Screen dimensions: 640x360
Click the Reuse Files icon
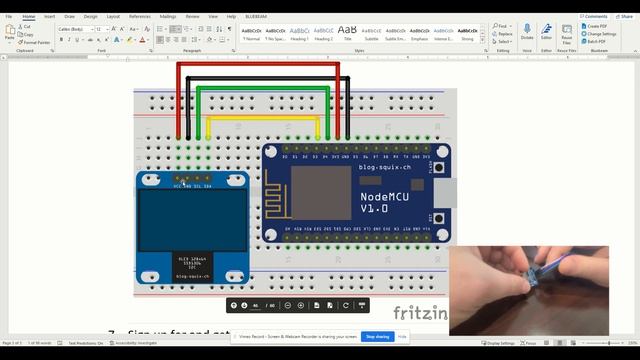coord(567,34)
